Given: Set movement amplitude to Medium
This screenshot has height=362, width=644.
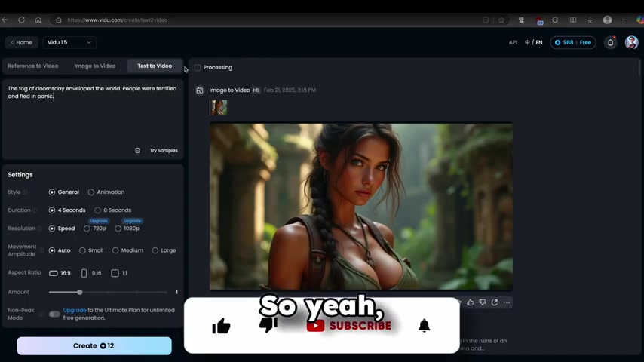Looking at the screenshot, I should (127, 250).
